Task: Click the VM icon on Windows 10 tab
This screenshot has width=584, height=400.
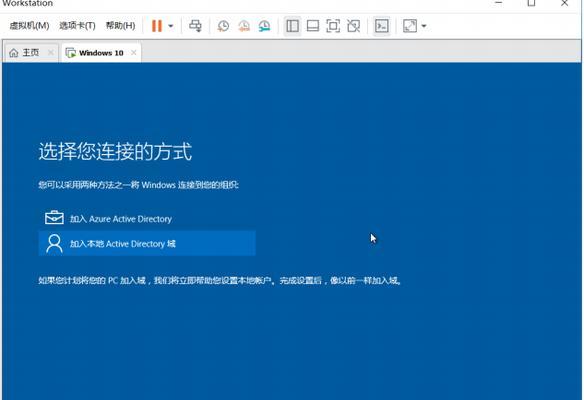Action: (x=70, y=53)
